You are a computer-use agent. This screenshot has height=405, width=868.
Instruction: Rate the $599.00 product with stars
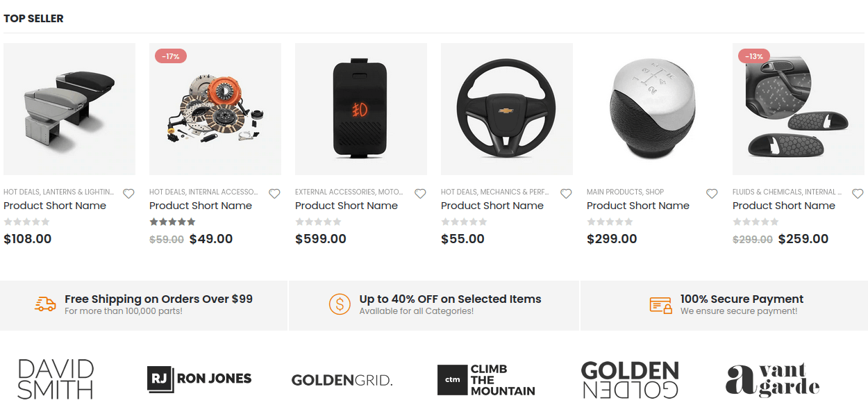tap(319, 222)
